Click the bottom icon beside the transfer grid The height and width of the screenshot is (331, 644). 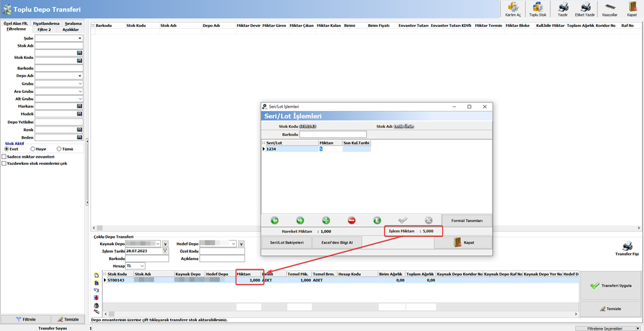coord(96,312)
